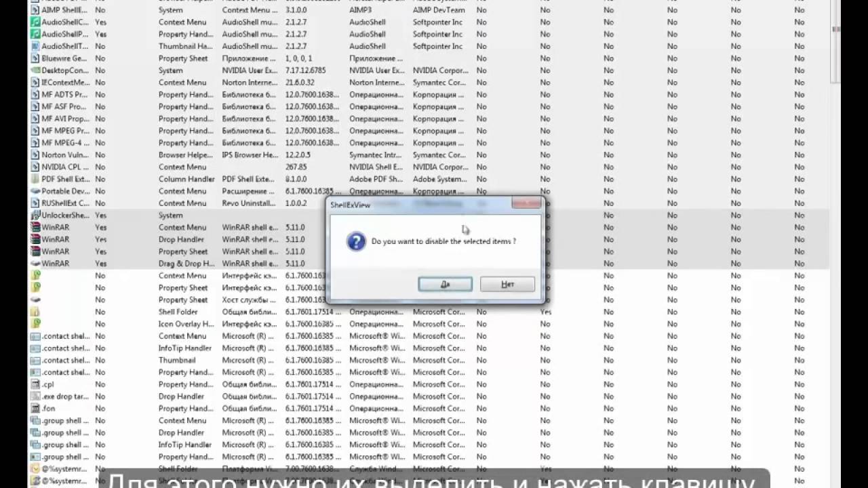Click the NVIDIA CPL row icon
This screenshot has height=488, width=868.
(35, 167)
